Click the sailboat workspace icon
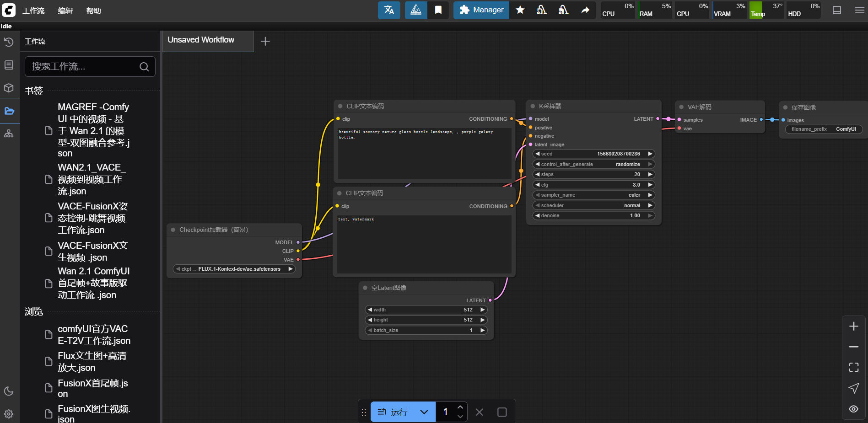 click(416, 10)
